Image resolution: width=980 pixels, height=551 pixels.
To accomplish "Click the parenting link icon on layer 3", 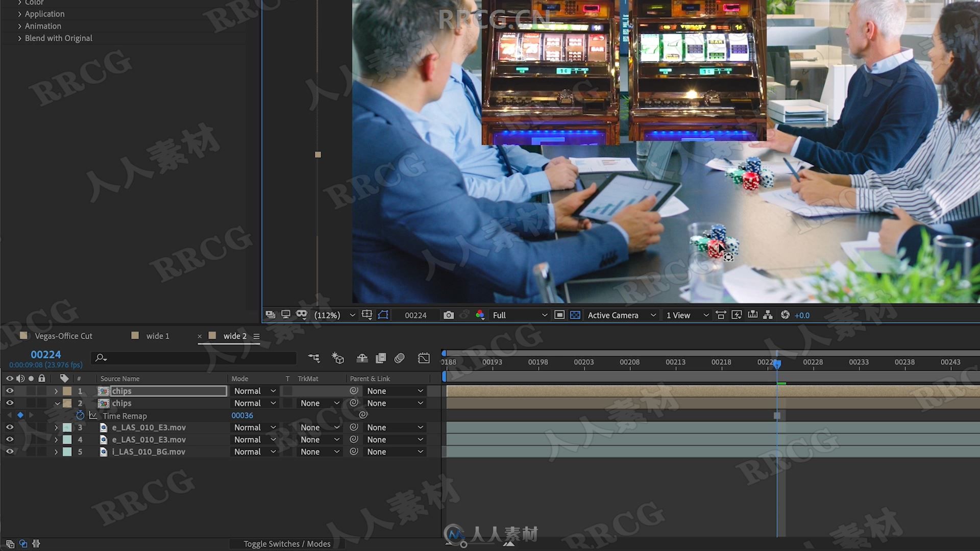I will tap(353, 427).
